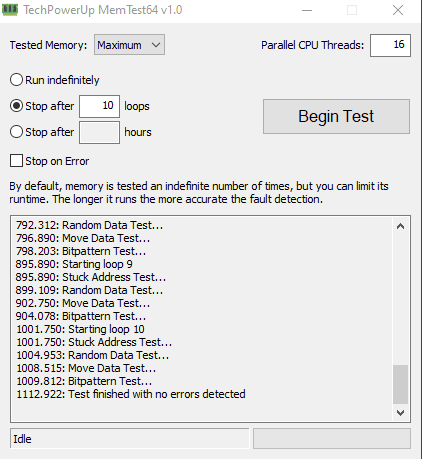Minimize the MemTest64 window
The image size is (422, 459).
tap(307, 10)
